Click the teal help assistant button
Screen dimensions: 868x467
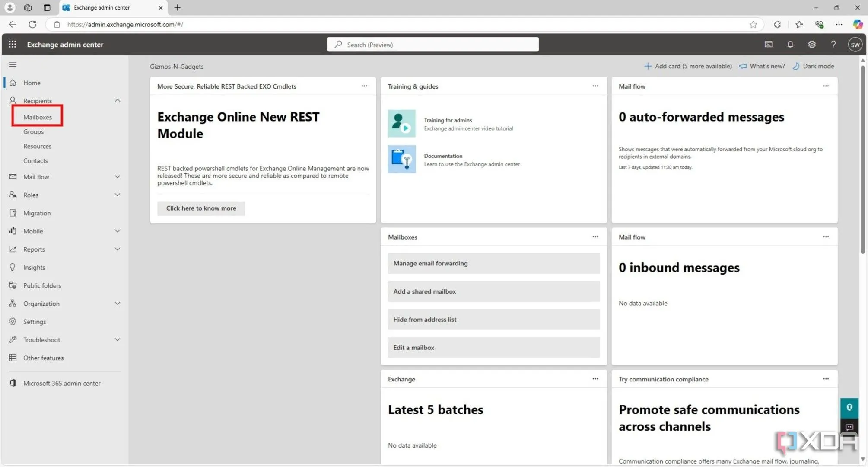[849, 408]
